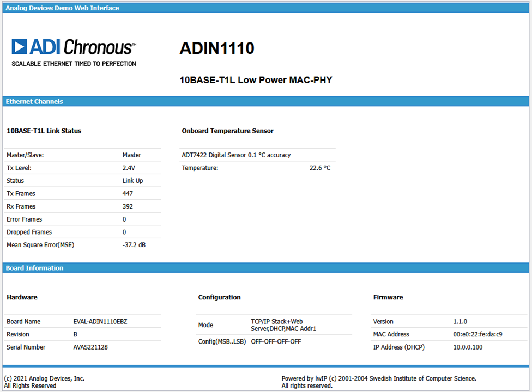Select the ADIN1110 heading
This screenshot has width=532, height=392.
pyautogui.click(x=217, y=48)
